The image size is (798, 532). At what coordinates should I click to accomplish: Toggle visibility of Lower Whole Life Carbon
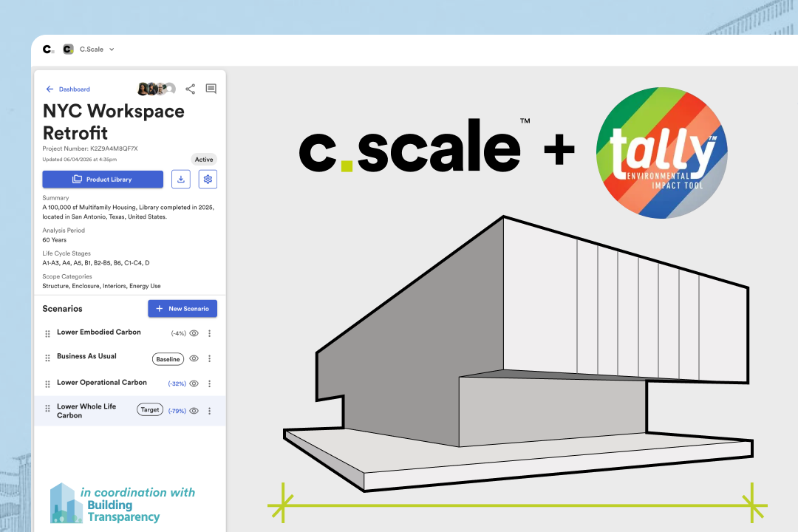click(194, 411)
